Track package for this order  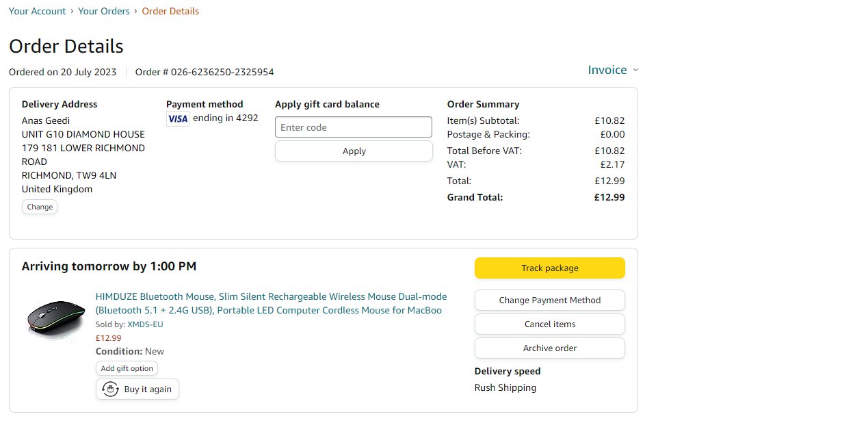[549, 268]
